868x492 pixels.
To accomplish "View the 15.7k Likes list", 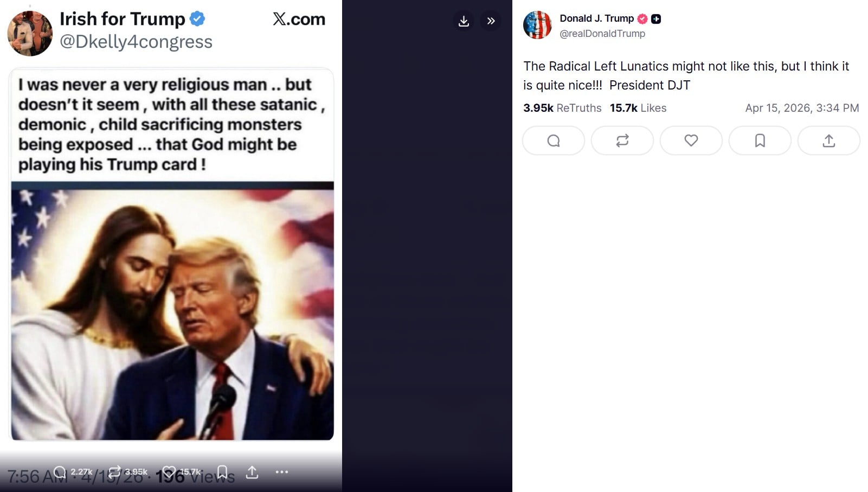I will (x=638, y=108).
